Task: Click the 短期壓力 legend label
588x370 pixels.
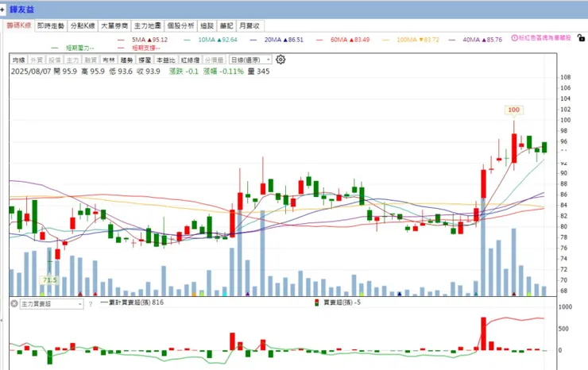Action: [x=80, y=48]
